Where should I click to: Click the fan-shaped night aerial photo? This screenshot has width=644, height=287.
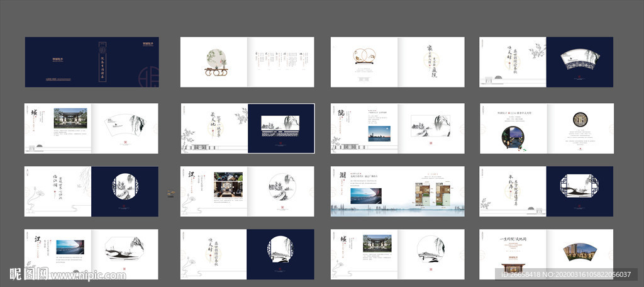(x=579, y=252)
